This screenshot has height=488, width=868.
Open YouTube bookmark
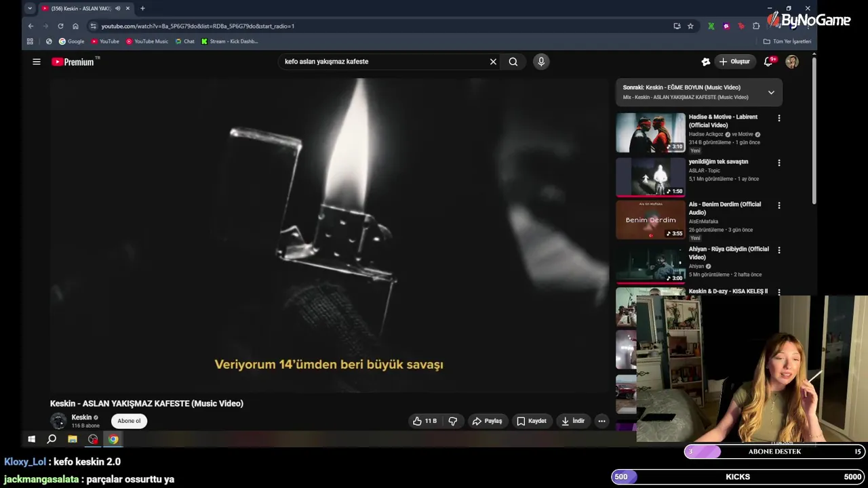105,41
